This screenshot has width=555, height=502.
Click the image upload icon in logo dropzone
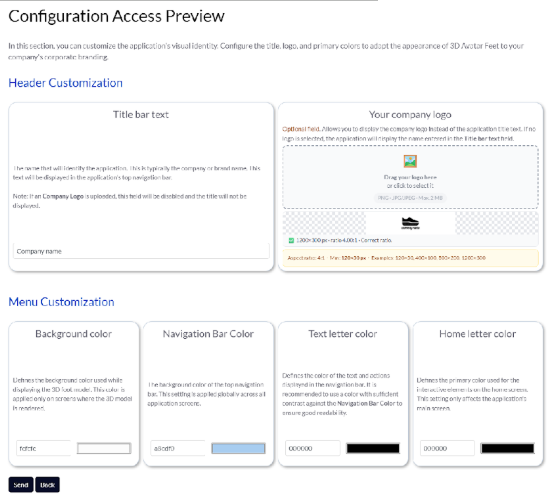410,161
